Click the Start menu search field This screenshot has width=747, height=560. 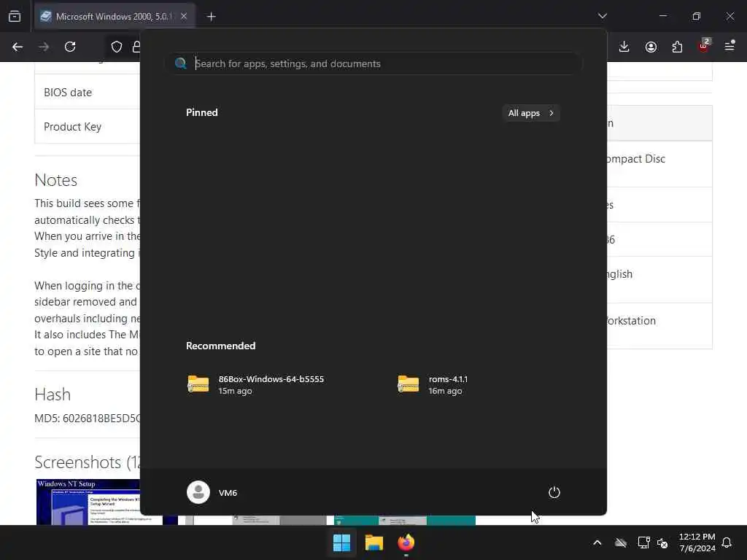click(374, 63)
